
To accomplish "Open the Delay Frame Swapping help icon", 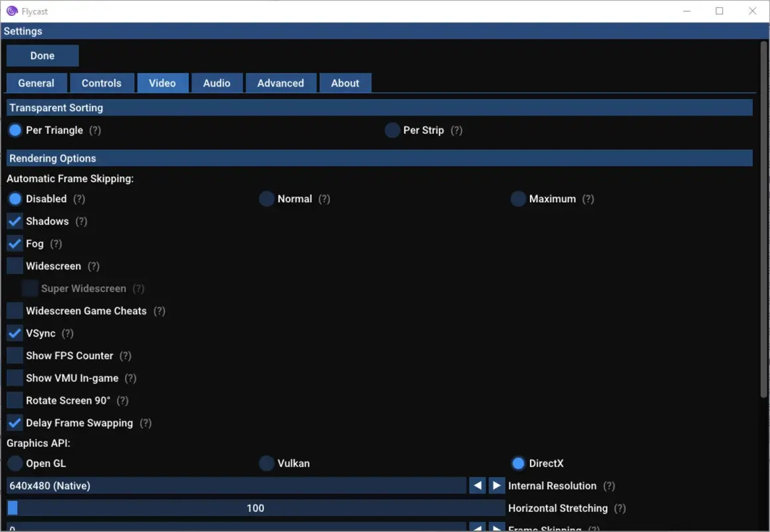I will [146, 422].
